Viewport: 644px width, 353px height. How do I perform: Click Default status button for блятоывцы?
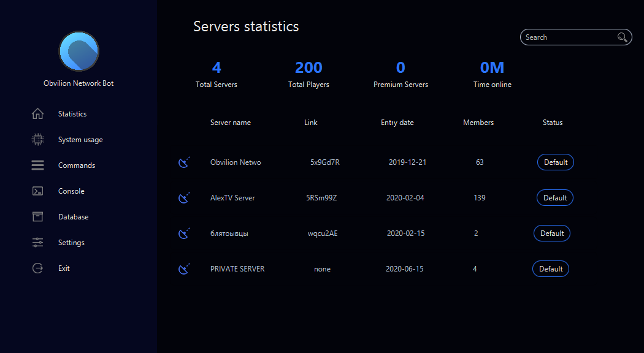[x=552, y=233]
